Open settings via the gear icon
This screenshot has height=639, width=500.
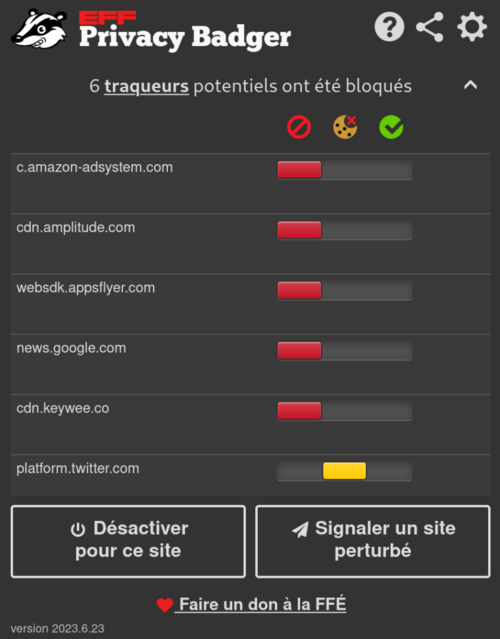tap(472, 27)
